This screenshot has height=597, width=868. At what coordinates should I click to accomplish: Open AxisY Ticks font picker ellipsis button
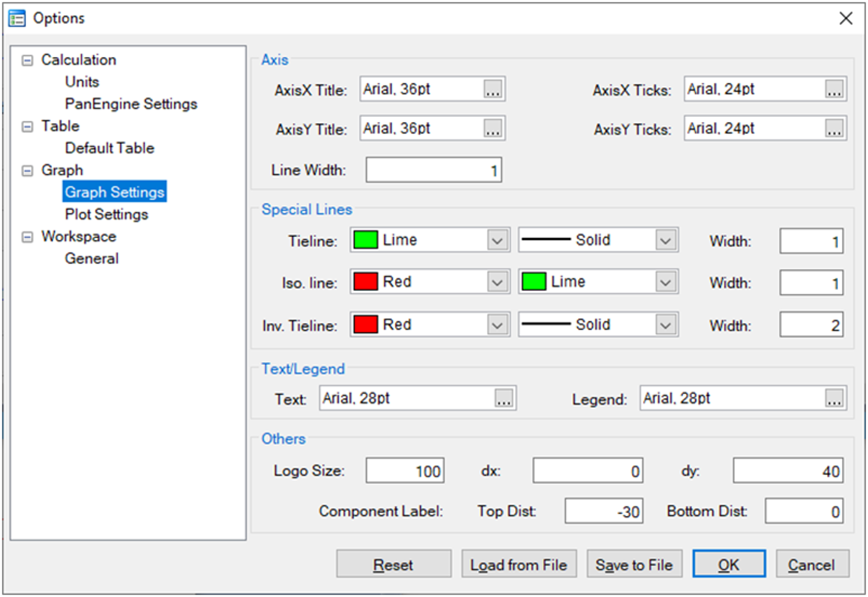tap(834, 129)
